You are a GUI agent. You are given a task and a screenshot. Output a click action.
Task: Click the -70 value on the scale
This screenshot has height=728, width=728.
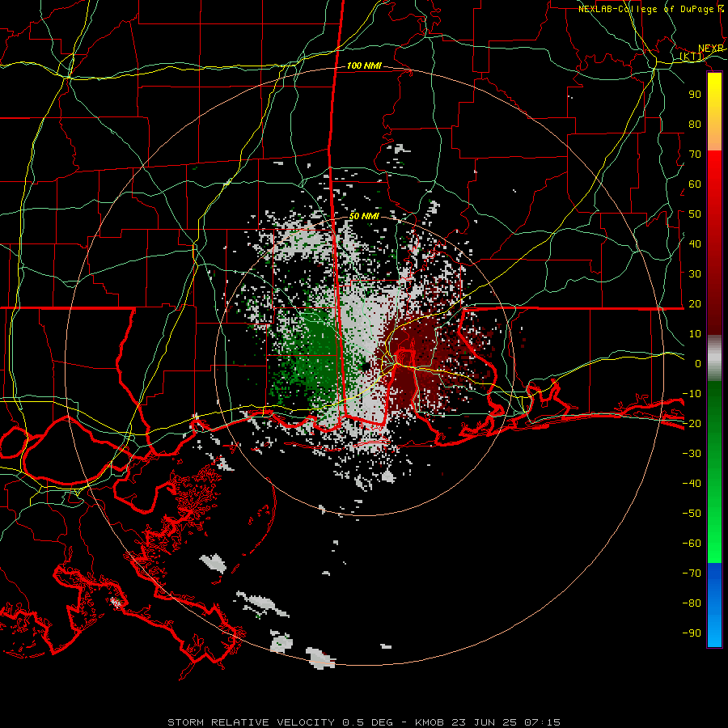tap(692, 573)
